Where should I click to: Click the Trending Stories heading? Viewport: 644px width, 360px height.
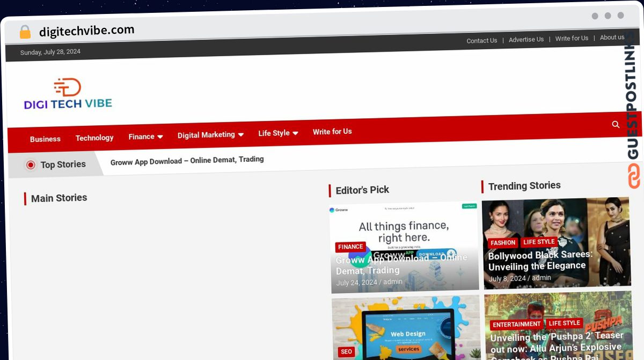[524, 186]
